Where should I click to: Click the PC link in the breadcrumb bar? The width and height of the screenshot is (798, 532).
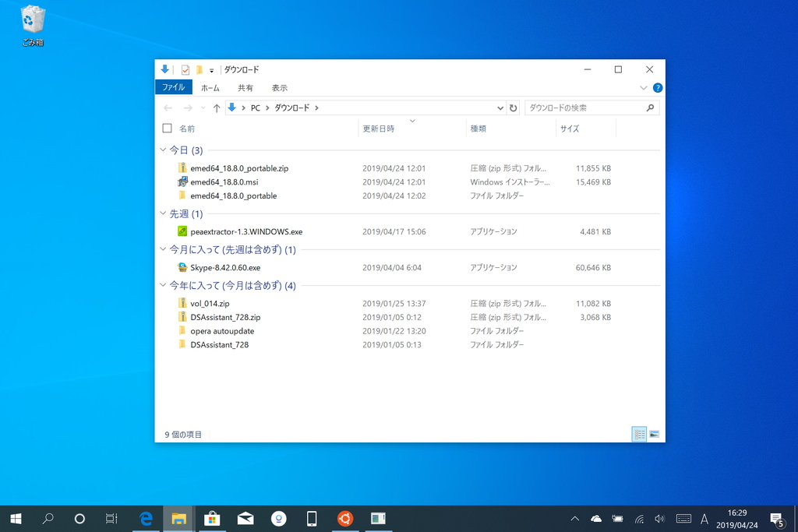pos(254,107)
